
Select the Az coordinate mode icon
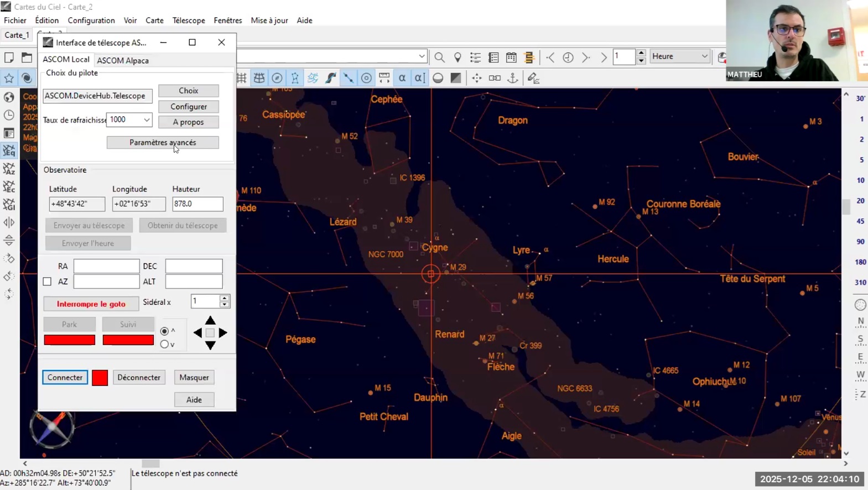pos(9,169)
